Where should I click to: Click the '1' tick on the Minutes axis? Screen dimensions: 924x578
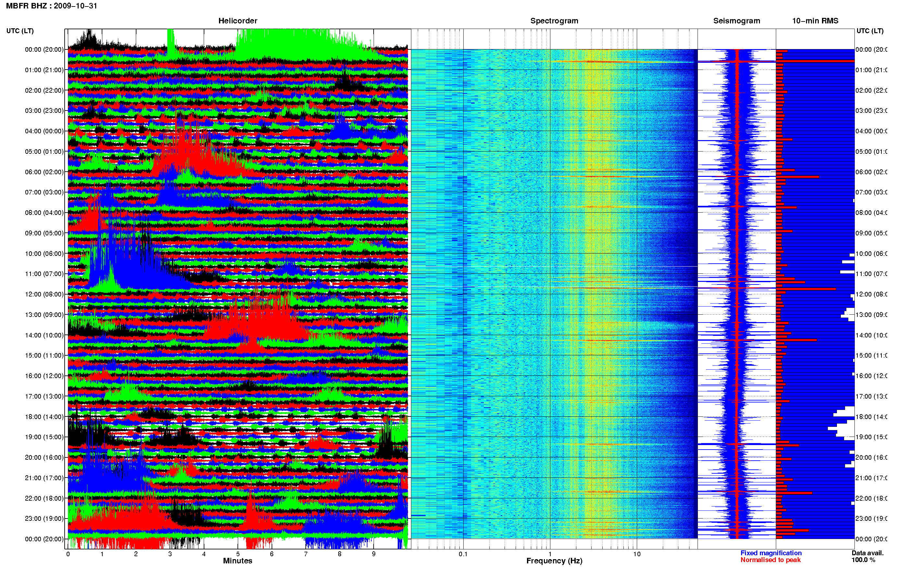[102, 554]
